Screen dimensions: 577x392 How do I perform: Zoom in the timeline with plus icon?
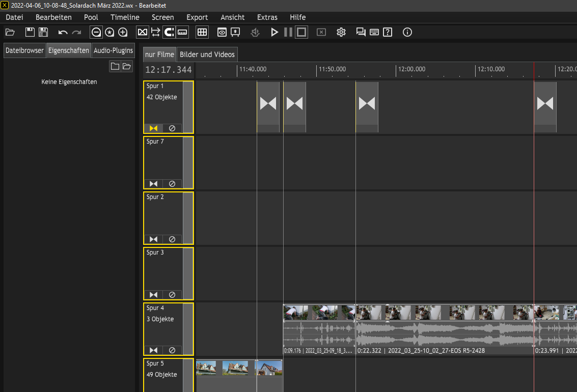pos(123,33)
